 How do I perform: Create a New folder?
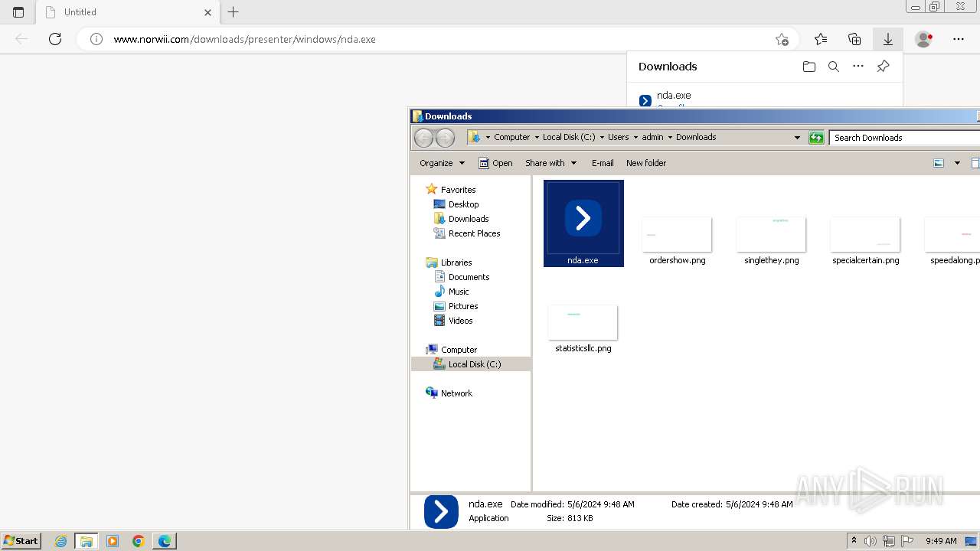(646, 163)
